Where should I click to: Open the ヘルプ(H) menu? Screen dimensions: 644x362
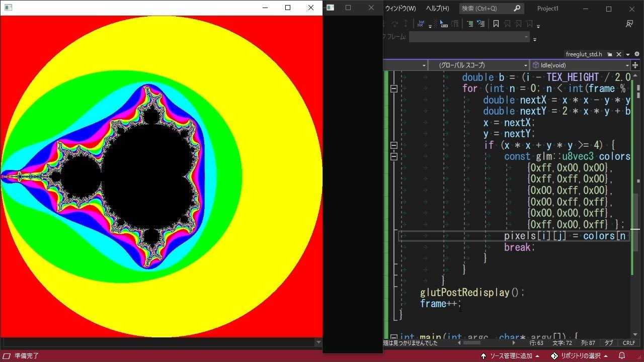point(438,9)
